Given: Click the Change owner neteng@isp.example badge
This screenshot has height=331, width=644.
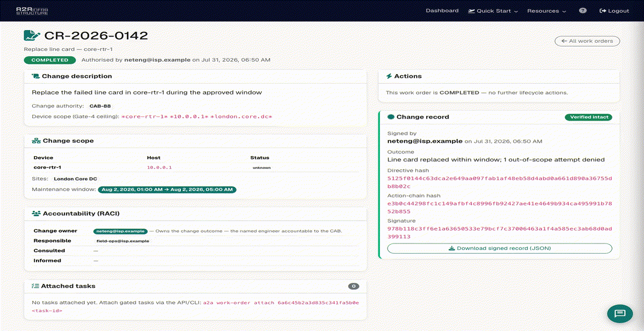Looking at the screenshot, I should coord(120,231).
